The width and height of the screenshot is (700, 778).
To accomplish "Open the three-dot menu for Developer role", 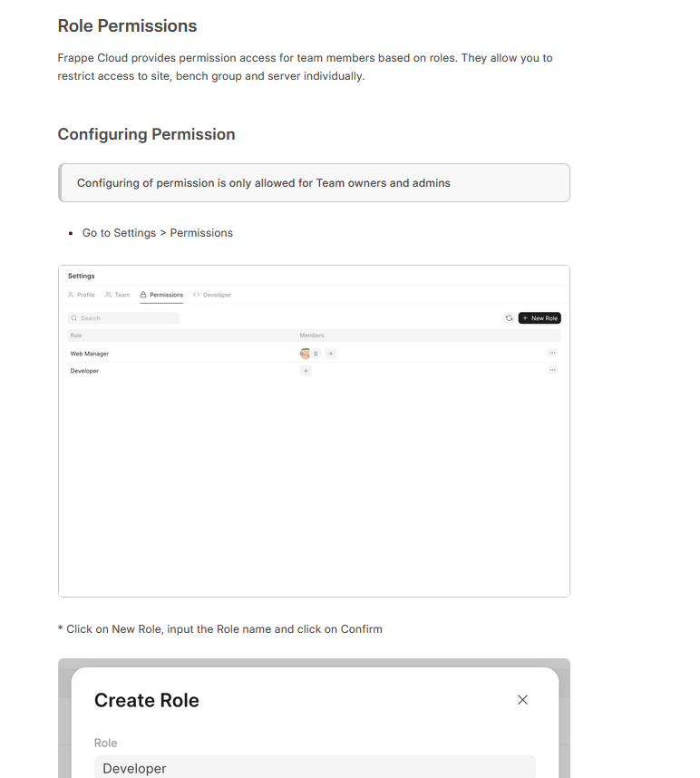I will point(552,370).
